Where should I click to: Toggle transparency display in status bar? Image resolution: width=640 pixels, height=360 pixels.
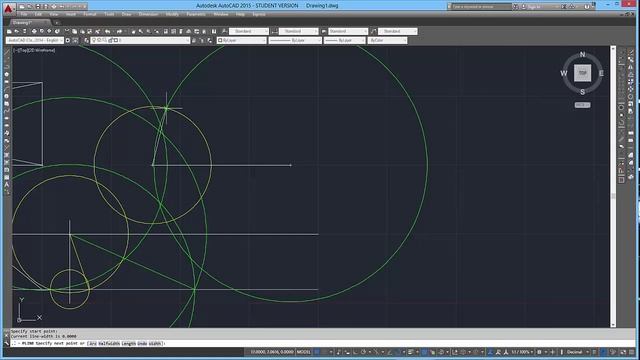(x=424, y=352)
